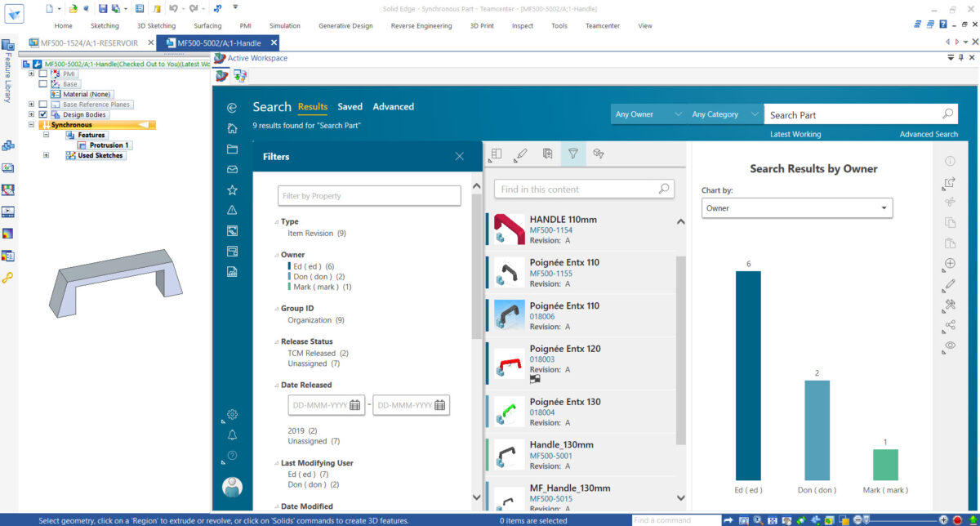Click the Mark bar in the chart
The height and width of the screenshot is (526, 980).
click(x=885, y=465)
